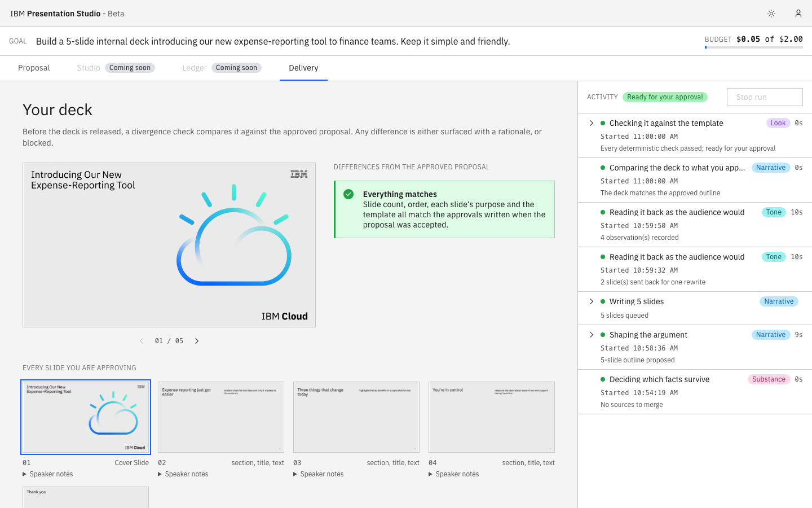Click the Stop run button
This screenshot has width=812, height=508.
pos(765,97)
